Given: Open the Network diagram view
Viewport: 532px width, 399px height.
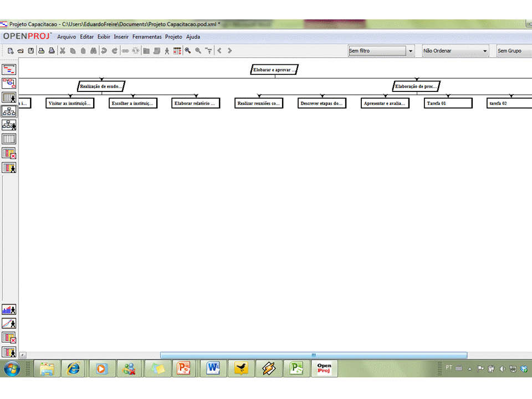Looking at the screenshot, I should (9, 83).
